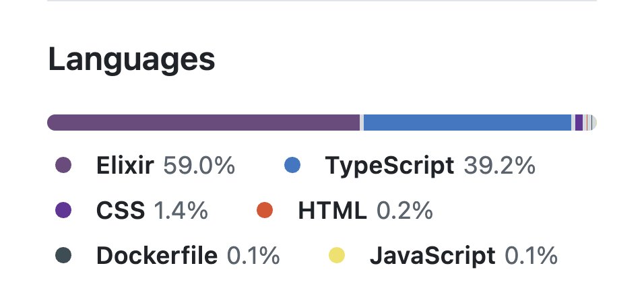Screen dimensions: 644x307
Task: Click the Languages heading
Action: [x=131, y=61]
